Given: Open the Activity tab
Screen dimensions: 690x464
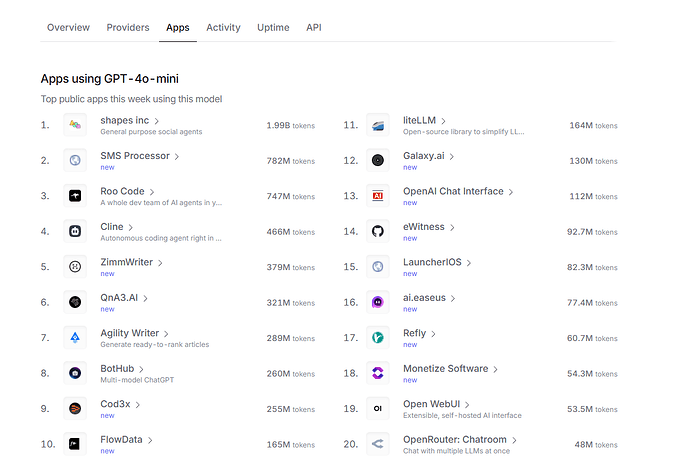Looking at the screenshot, I should coord(224,27).
